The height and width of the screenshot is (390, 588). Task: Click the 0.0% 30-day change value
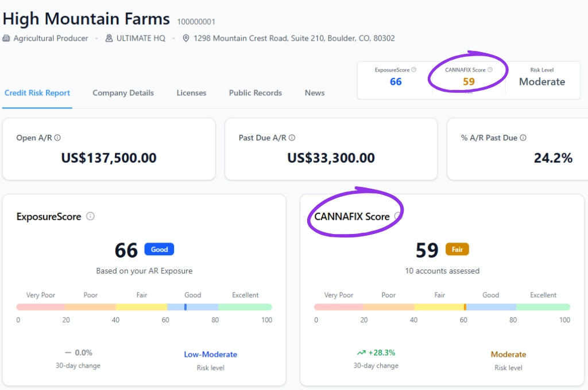tap(83, 353)
